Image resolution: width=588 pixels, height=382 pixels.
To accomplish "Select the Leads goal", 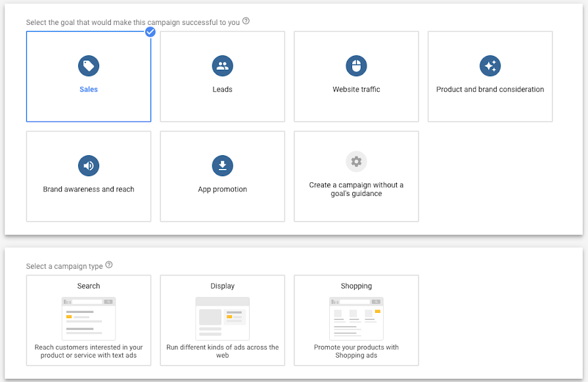I will 222,76.
